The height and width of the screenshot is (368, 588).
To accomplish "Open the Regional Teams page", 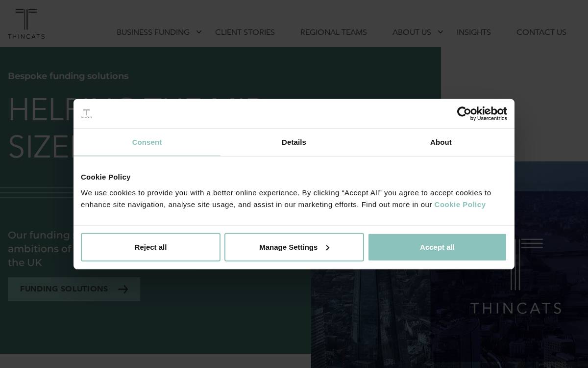I will [334, 32].
